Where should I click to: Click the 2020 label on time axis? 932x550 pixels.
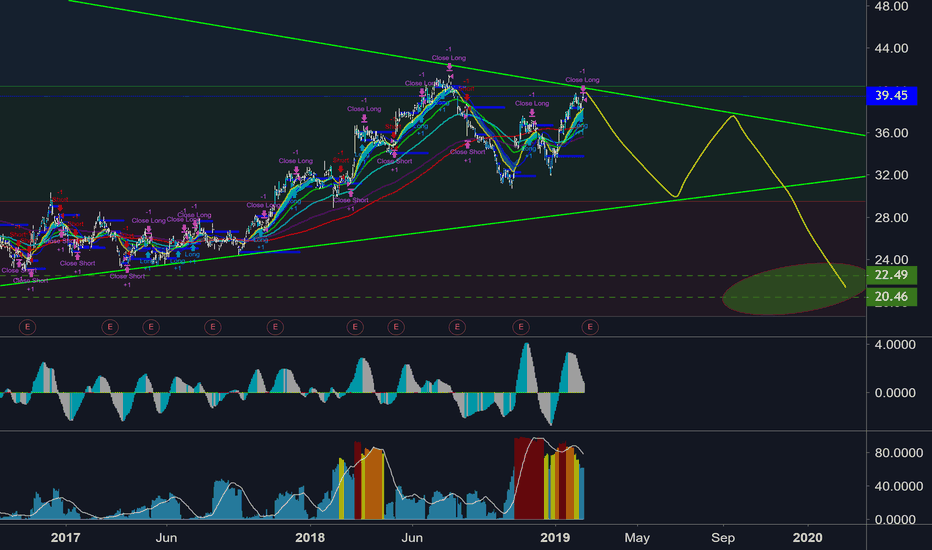tap(808, 538)
